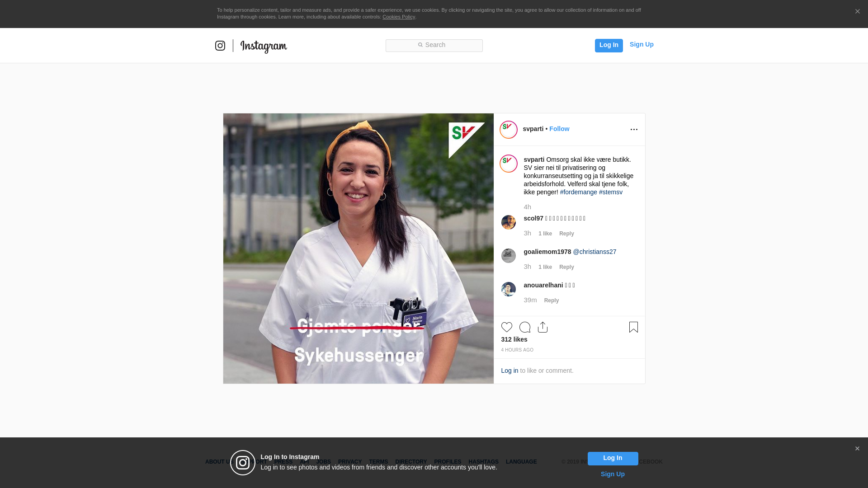This screenshot has width=868, height=488.
Task: Open goaliemom1978 commenter avatar
Action: click(x=509, y=256)
